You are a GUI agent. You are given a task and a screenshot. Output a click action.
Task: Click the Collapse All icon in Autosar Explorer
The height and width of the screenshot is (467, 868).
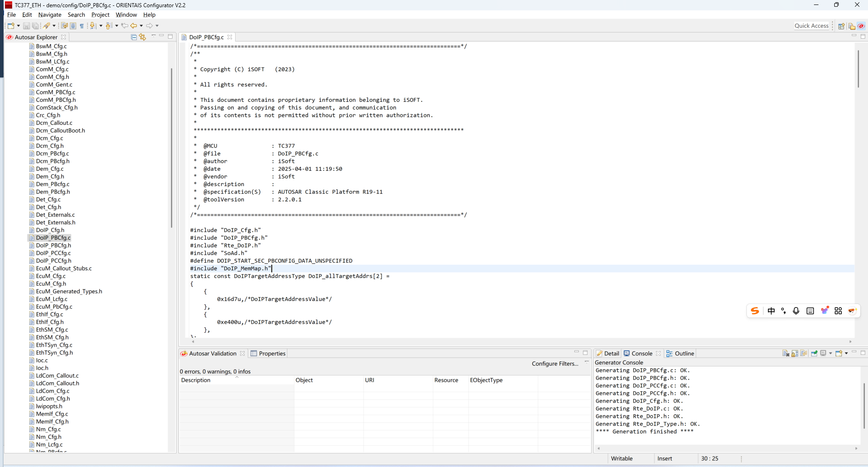coord(134,37)
